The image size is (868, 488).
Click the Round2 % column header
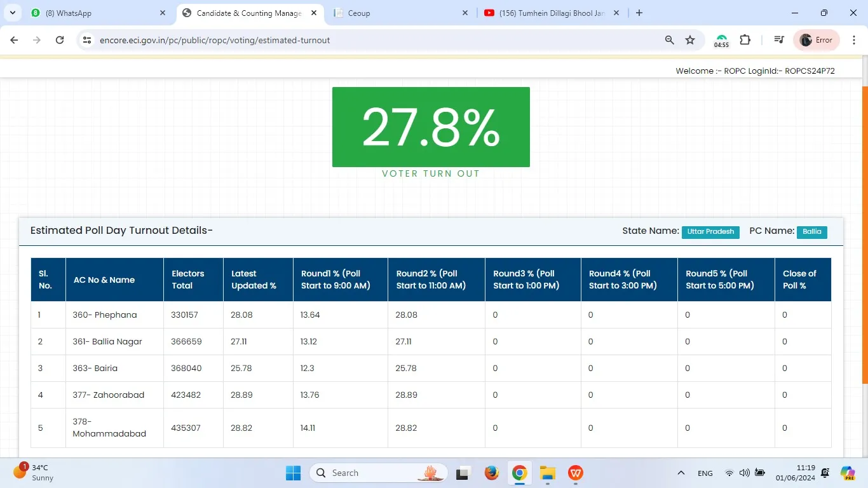[x=436, y=280]
